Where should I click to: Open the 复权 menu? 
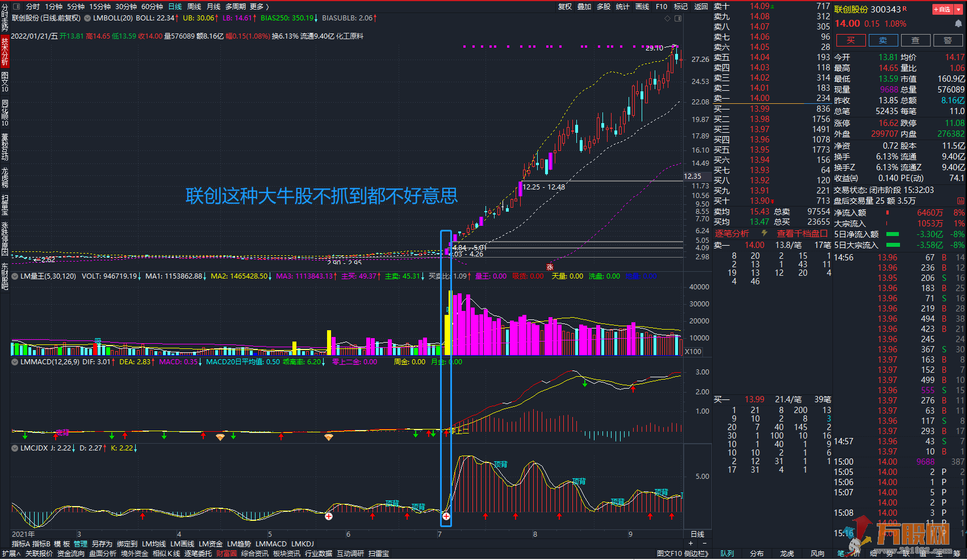point(565,7)
